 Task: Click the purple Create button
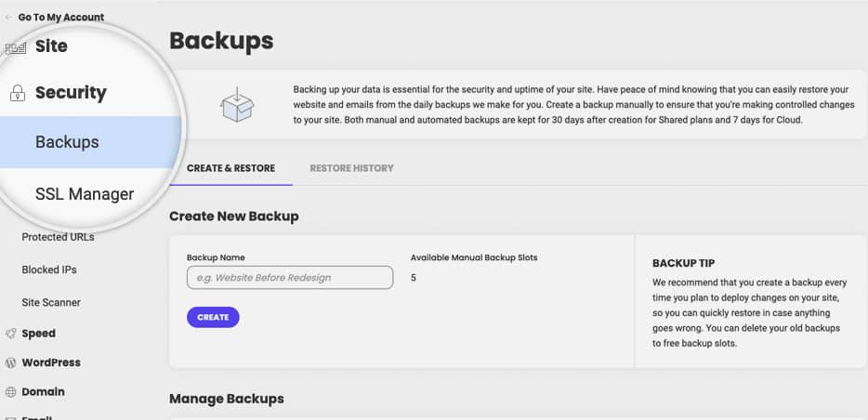point(213,317)
